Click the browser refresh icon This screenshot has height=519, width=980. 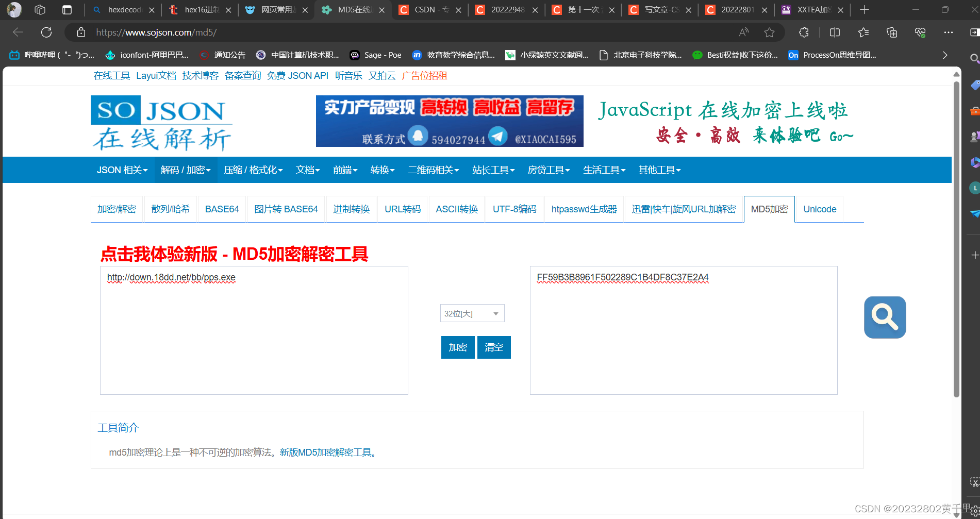point(46,32)
